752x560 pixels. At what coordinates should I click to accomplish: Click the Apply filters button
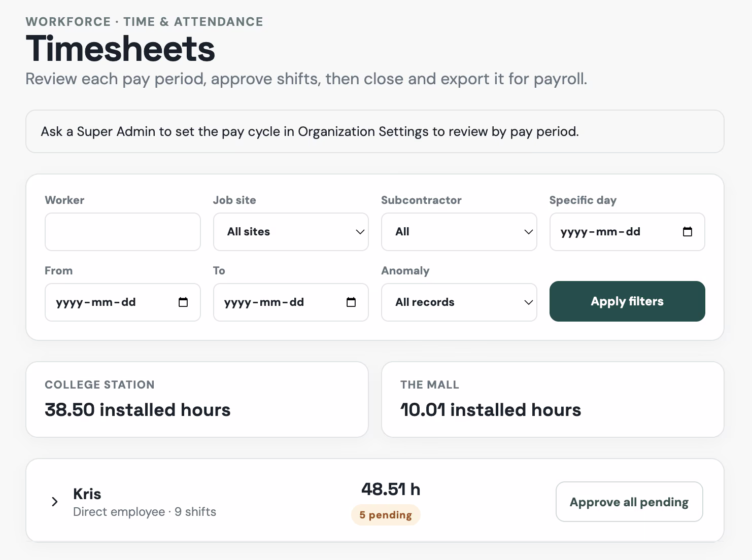pos(627,301)
